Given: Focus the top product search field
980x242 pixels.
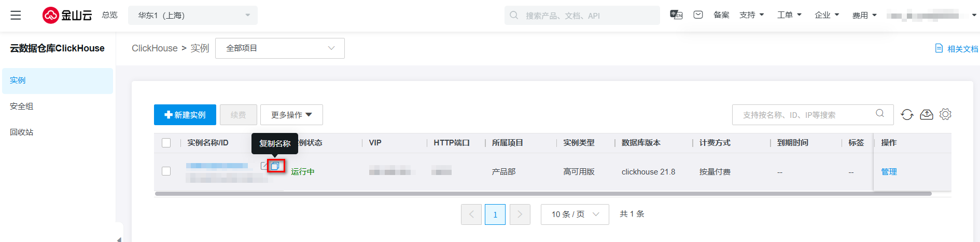Looking at the screenshot, I should click(x=582, y=15).
